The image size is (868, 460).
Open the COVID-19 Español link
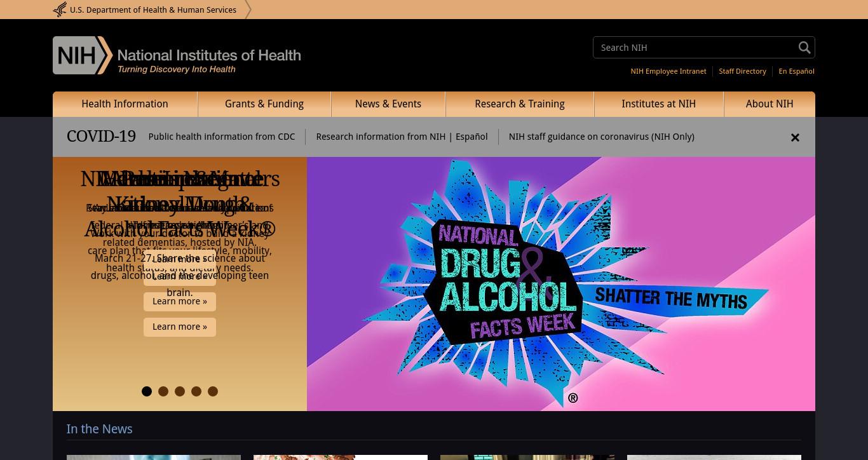(x=471, y=137)
